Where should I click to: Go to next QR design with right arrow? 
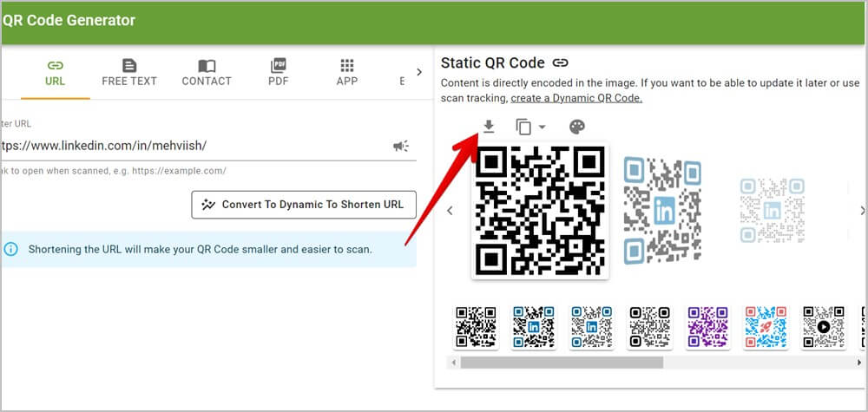click(x=862, y=211)
